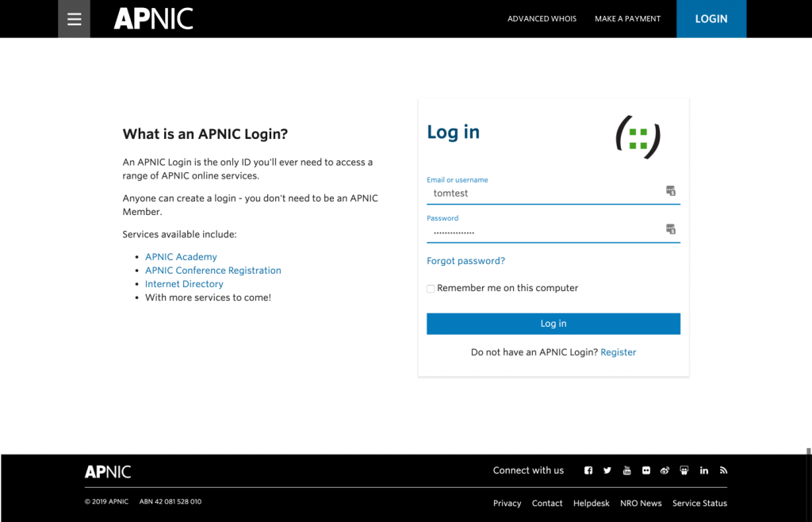The image size is (812, 522).
Task: Click the password manager icon in the Password field
Action: [x=671, y=229]
